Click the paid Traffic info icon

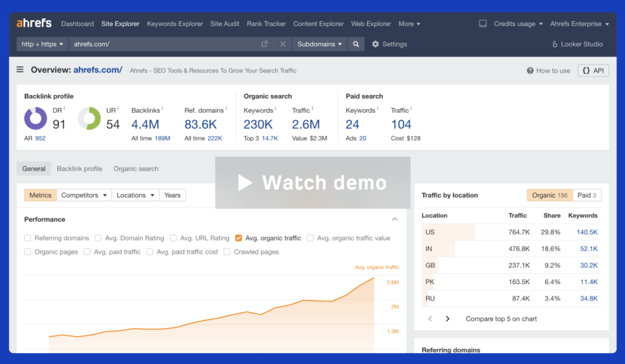(411, 109)
